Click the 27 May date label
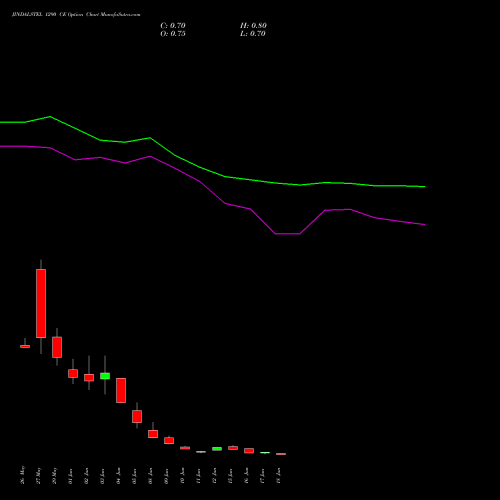This screenshot has width=500, height=500. coord(39,475)
